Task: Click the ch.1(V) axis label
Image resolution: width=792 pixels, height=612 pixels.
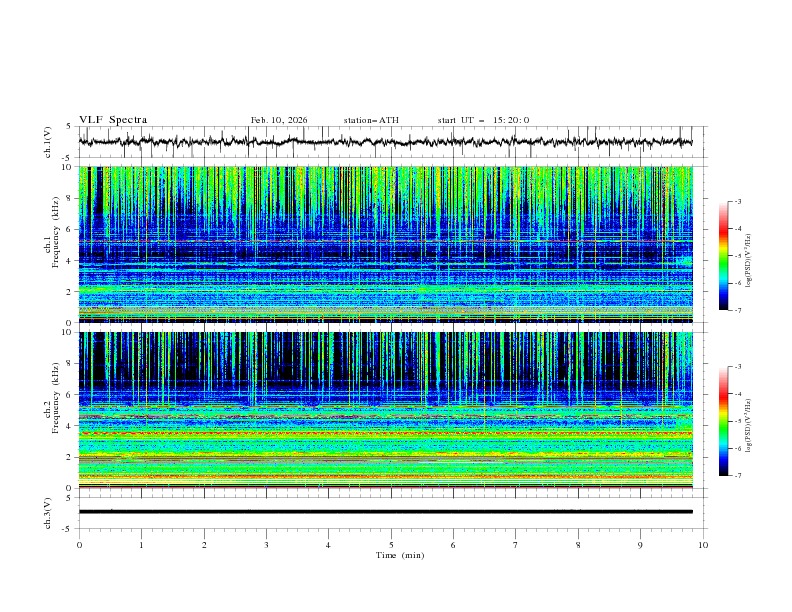Action: [x=48, y=143]
